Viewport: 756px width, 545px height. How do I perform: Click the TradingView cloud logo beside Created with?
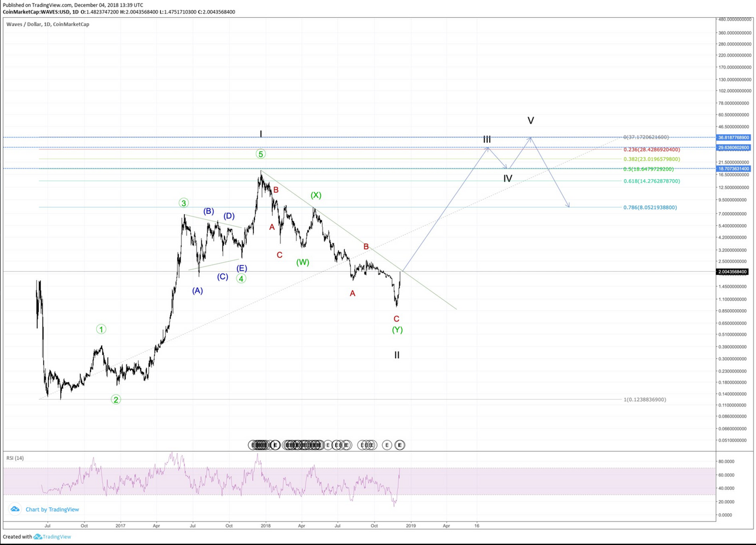(37, 537)
